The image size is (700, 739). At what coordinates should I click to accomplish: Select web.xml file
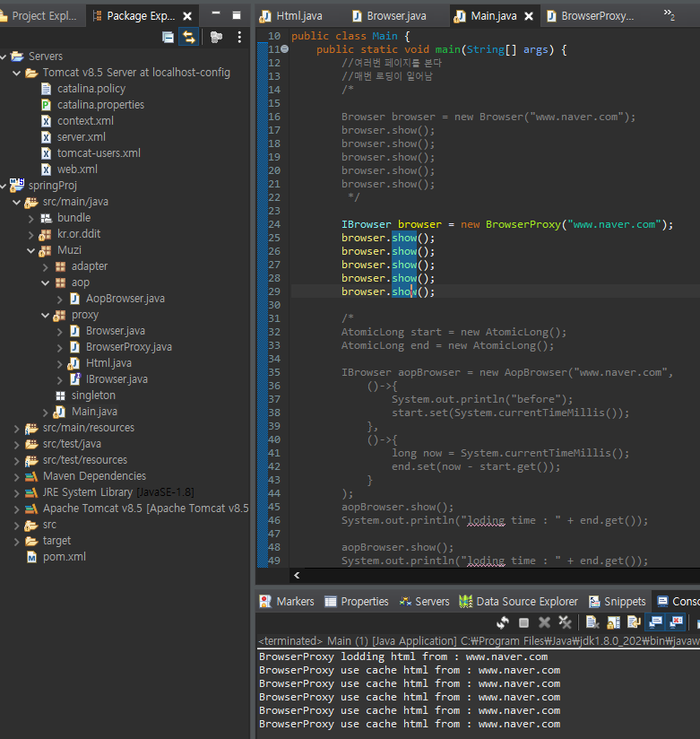pos(77,170)
